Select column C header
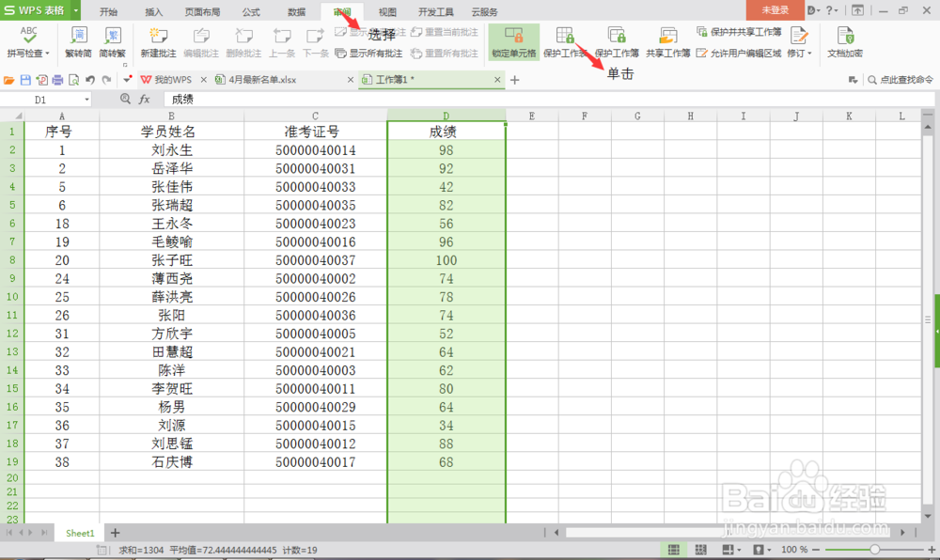The image size is (940, 560). click(x=315, y=116)
